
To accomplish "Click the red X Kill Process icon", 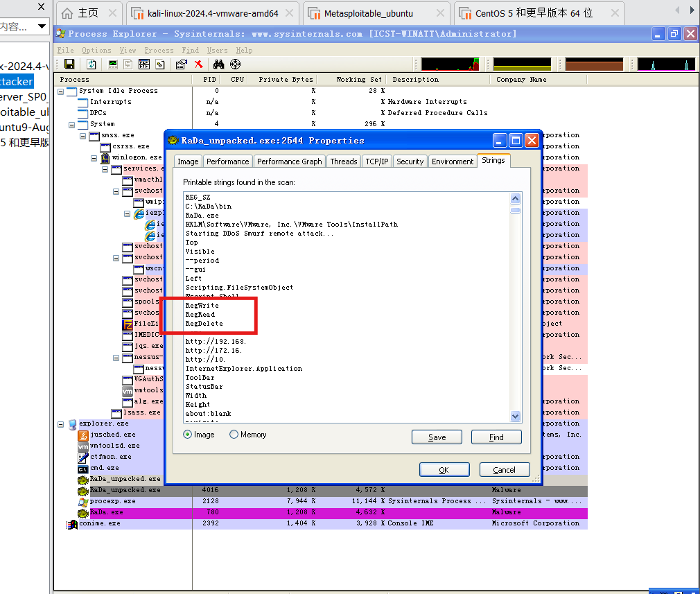I will click(x=199, y=64).
